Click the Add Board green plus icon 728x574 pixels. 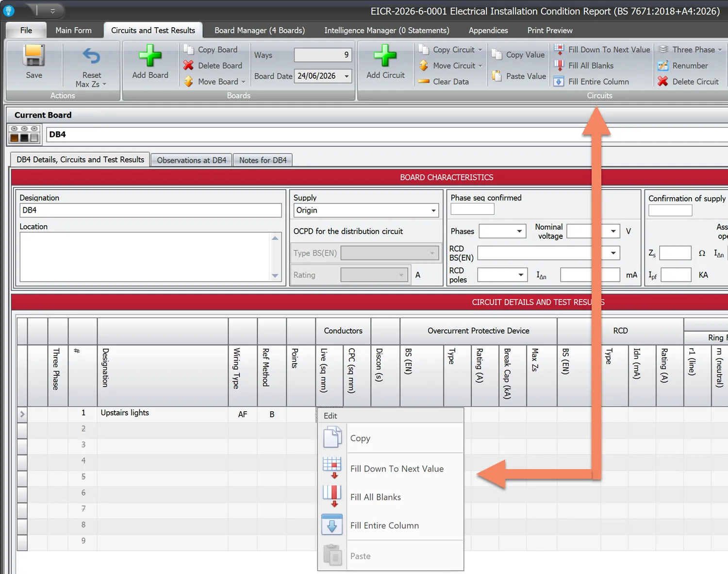(x=150, y=55)
